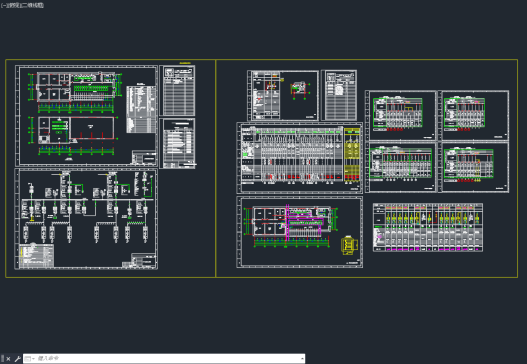
Task: Select the floor plan sheet with magenta cable routes
Action: click(x=300, y=232)
